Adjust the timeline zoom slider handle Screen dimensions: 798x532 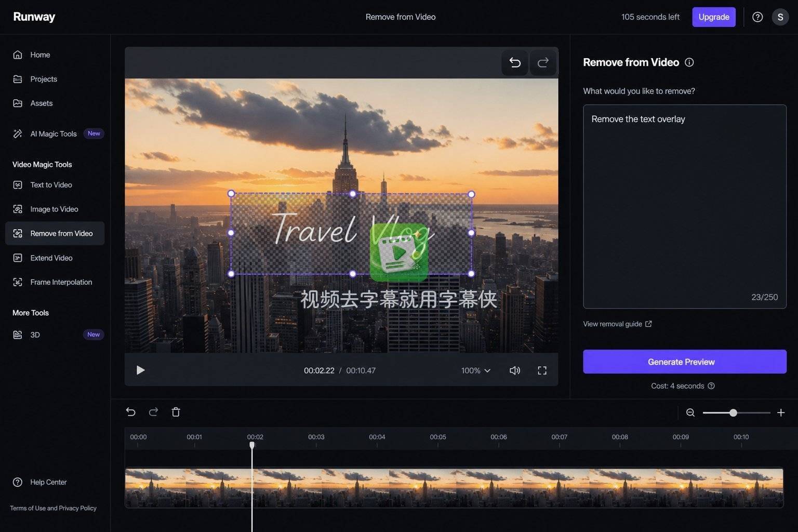[733, 413]
